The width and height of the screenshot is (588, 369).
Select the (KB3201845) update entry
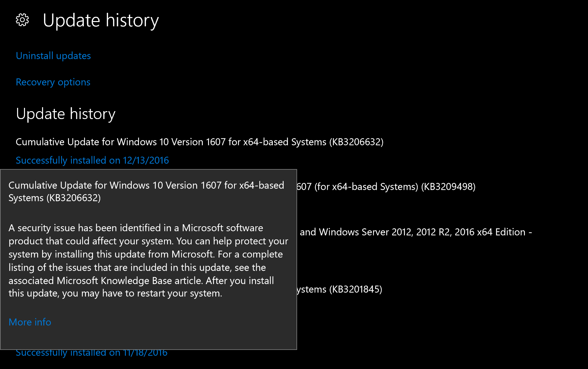[356, 289]
